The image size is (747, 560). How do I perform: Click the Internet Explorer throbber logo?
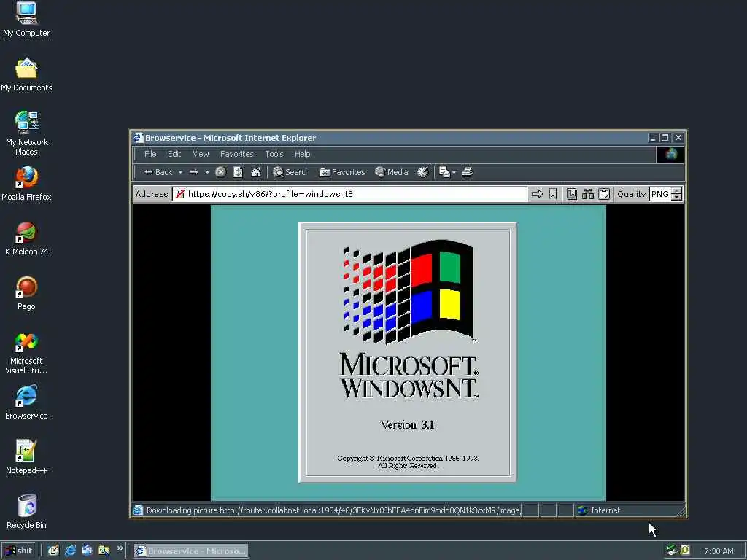pyautogui.click(x=671, y=154)
